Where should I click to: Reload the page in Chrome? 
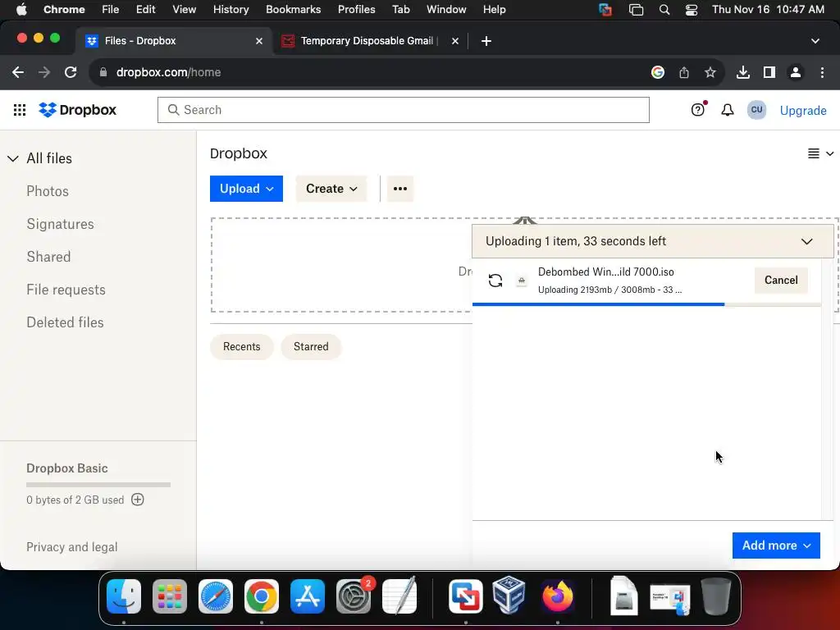(x=71, y=72)
